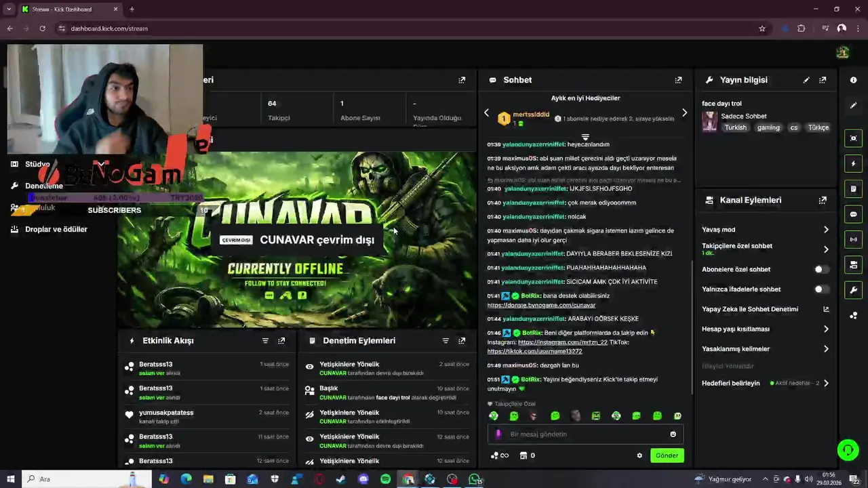Open Yapay Zeka ile Sohbet Denetimi
Screen dimensions: 868x488
pyautogui.click(x=765, y=310)
